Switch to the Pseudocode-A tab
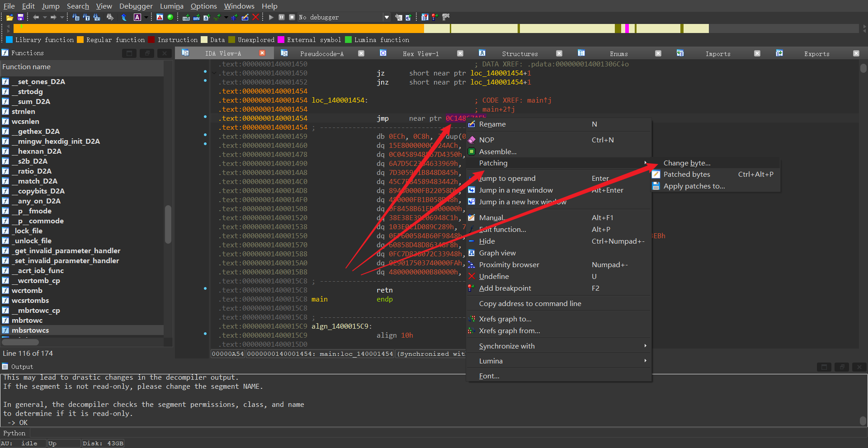The height and width of the screenshot is (448, 868). tap(322, 53)
